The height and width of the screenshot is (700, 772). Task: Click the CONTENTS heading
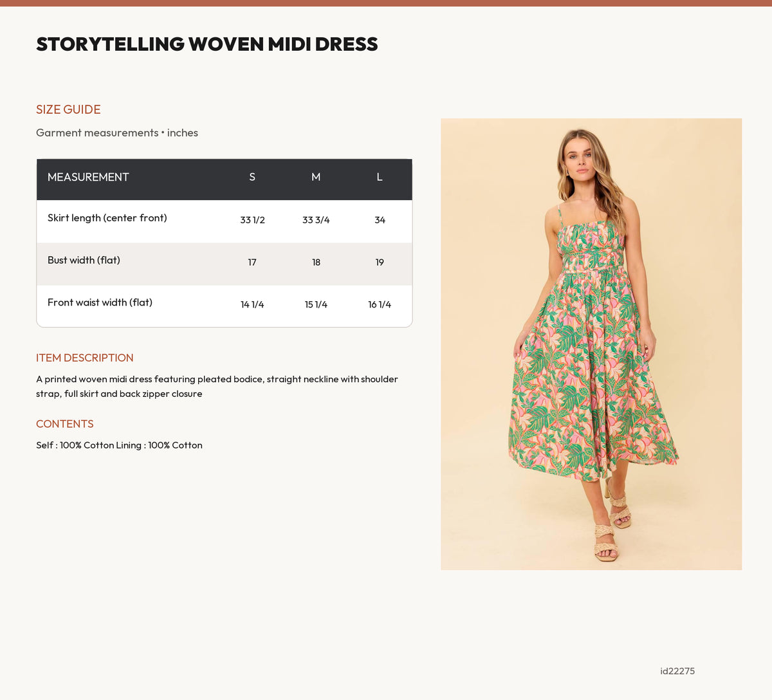pyautogui.click(x=65, y=424)
